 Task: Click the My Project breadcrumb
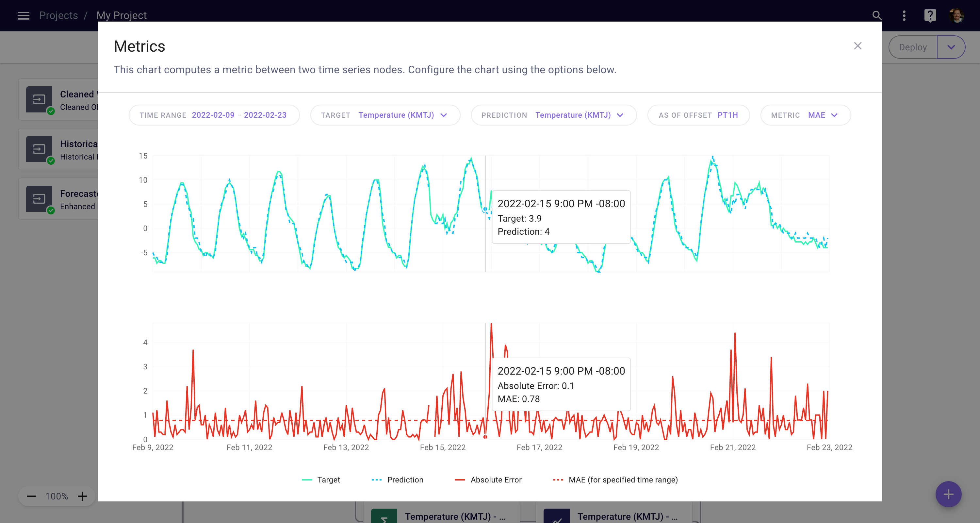coord(122,16)
